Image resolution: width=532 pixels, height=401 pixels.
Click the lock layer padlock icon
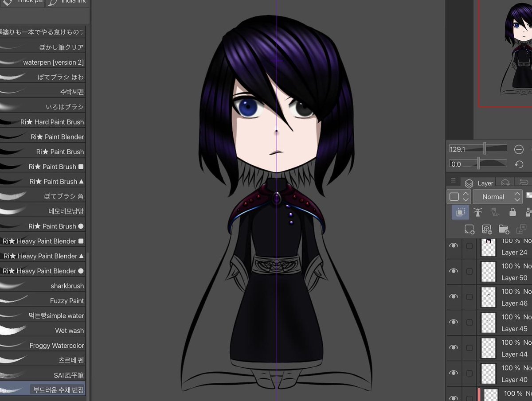[x=512, y=212]
